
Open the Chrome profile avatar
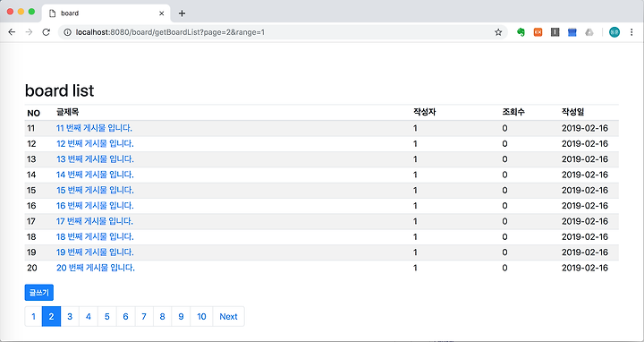614,32
